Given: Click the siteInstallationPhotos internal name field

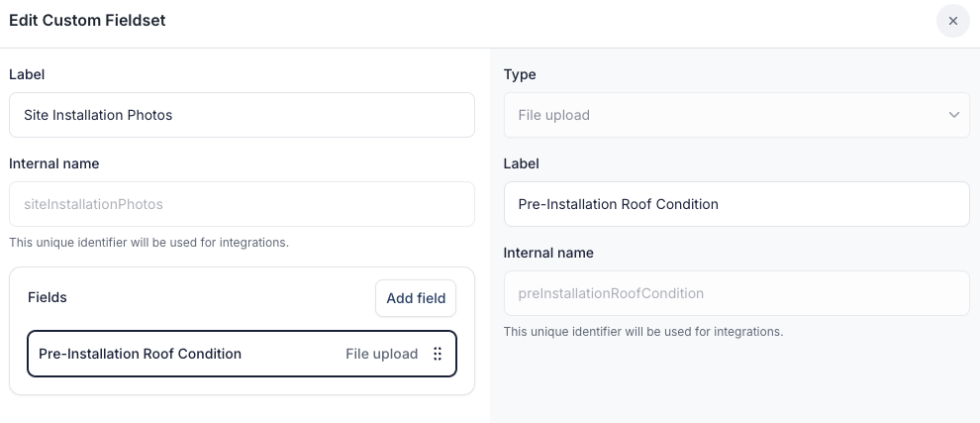Looking at the screenshot, I should click(x=242, y=204).
